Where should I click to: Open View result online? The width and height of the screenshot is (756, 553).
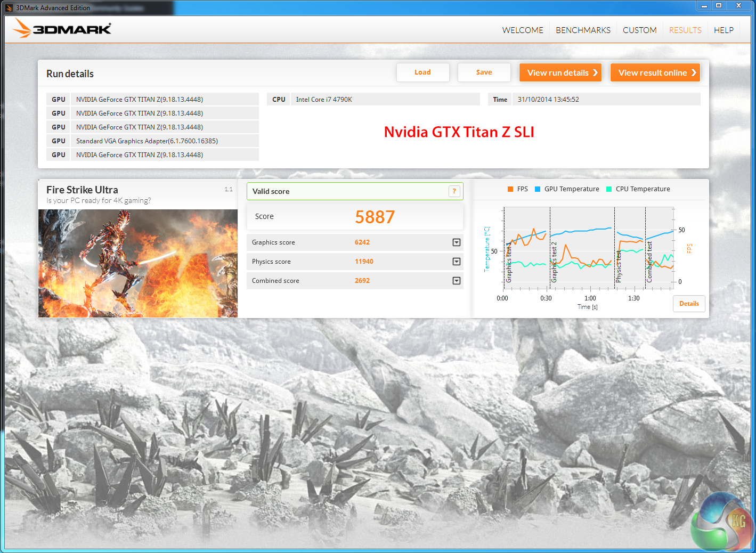tap(655, 73)
